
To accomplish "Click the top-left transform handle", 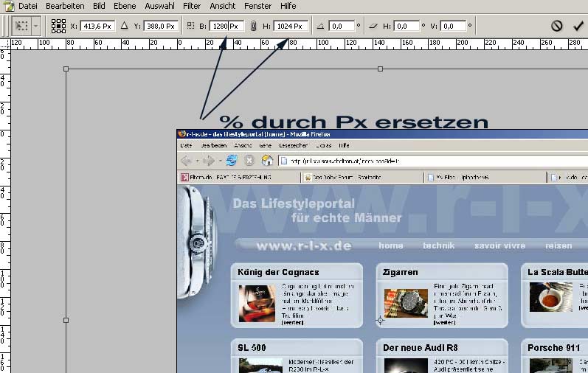I will point(66,69).
